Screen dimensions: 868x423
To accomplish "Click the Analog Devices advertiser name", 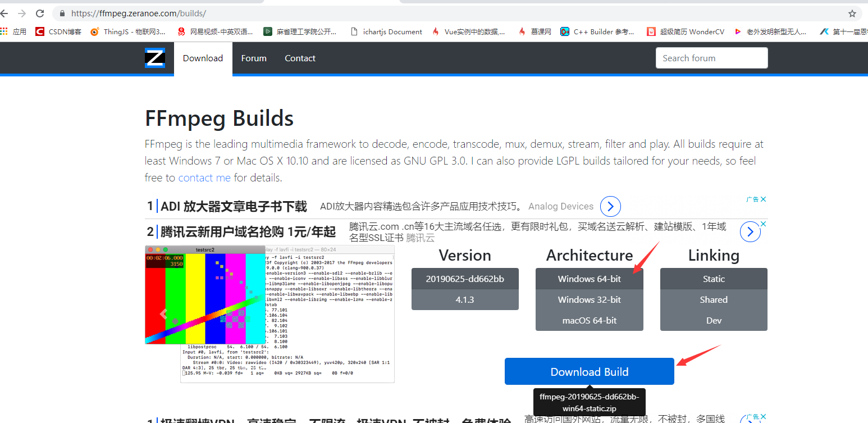I will [561, 206].
